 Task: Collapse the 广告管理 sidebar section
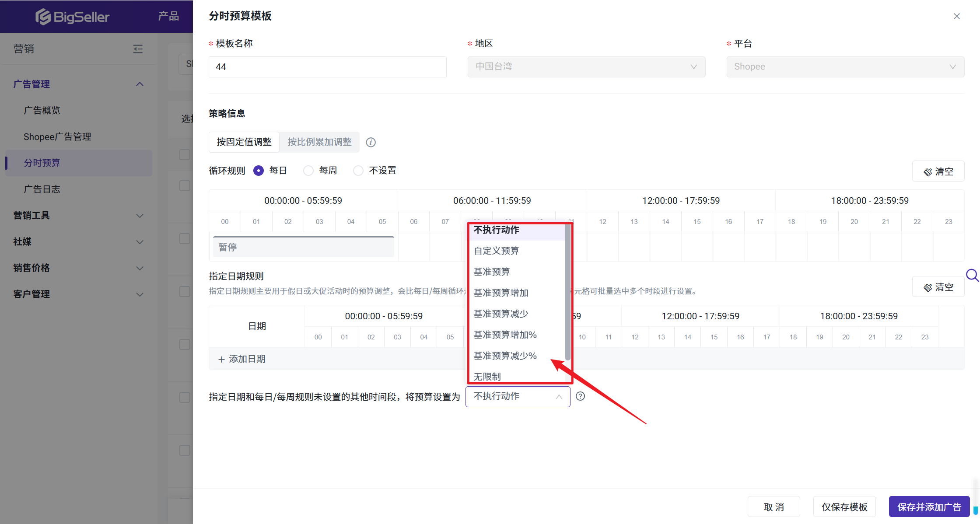(x=140, y=84)
